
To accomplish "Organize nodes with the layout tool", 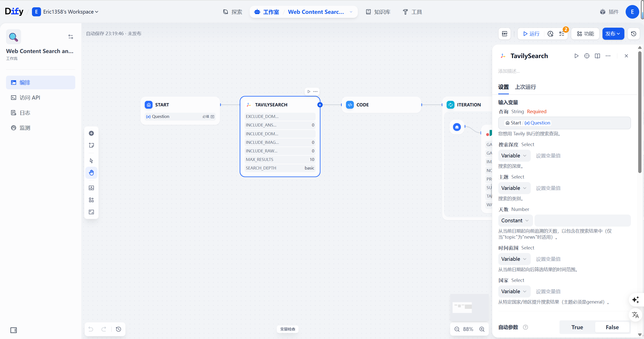I will (x=91, y=200).
